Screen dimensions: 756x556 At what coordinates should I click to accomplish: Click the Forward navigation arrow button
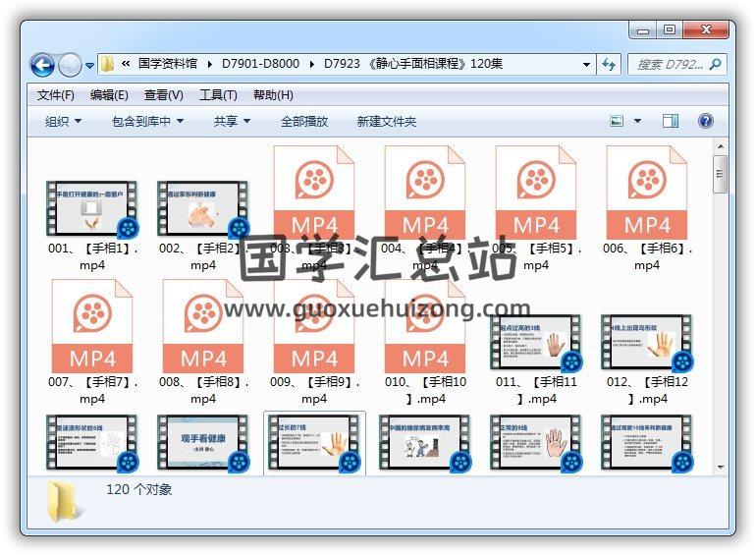(x=70, y=65)
